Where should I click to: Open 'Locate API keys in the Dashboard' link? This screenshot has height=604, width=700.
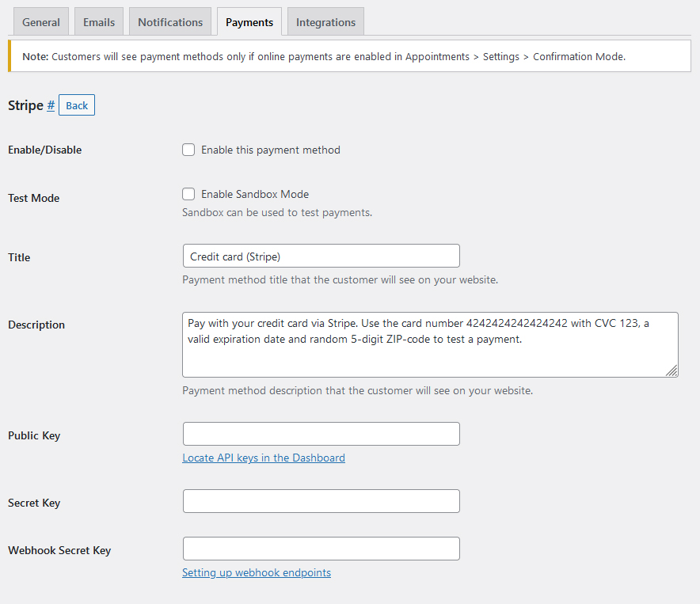click(264, 458)
